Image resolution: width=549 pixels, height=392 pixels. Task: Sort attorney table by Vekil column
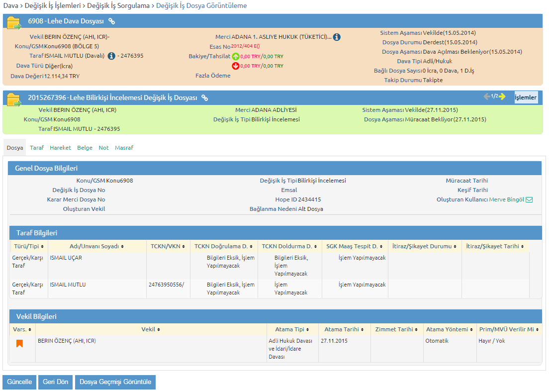click(151, 329)
